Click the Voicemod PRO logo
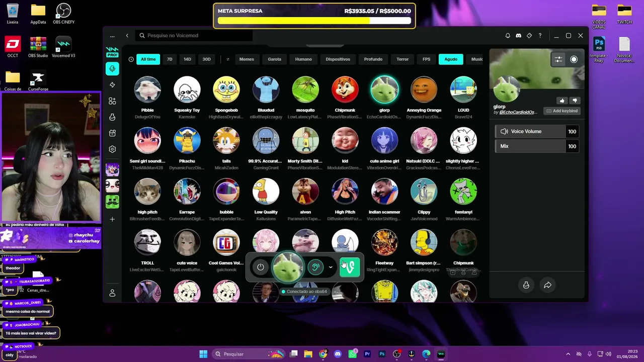This screenshot has height=362, width=644. (112, 52)
